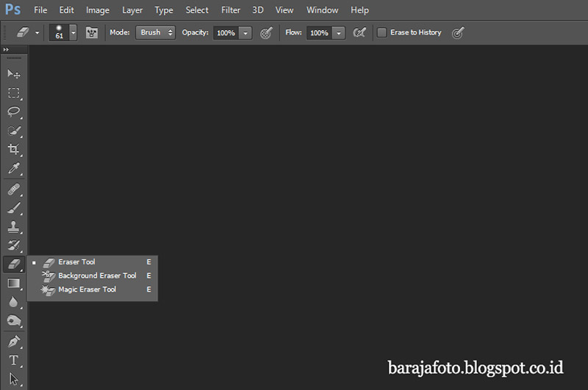Enable airbrush-style build-up icon
Screen dimensions: 588x390
click(359, 32)
